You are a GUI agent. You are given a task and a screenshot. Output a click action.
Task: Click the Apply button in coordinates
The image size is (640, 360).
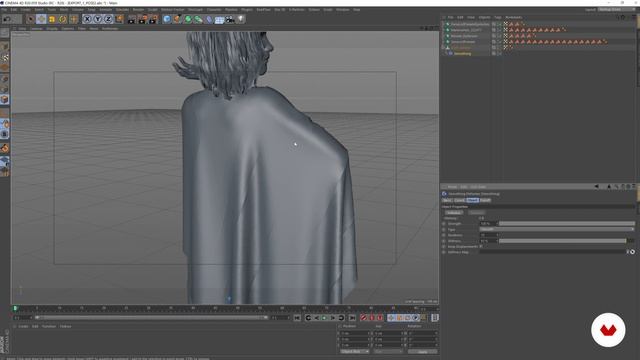(x=422, y=351)
